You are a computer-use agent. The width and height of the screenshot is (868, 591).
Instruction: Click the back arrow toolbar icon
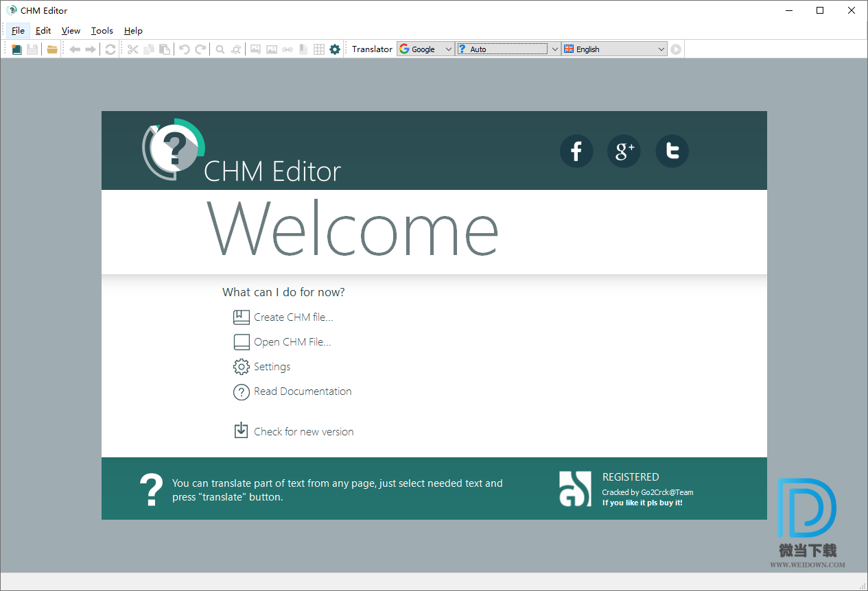[75, 49]
